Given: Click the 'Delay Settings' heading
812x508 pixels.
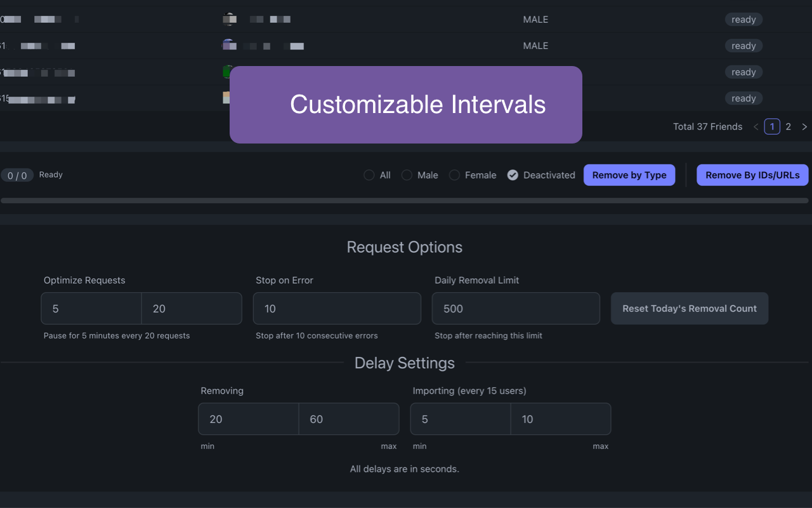Looking at the screenshot, I should tap(405, 363).
